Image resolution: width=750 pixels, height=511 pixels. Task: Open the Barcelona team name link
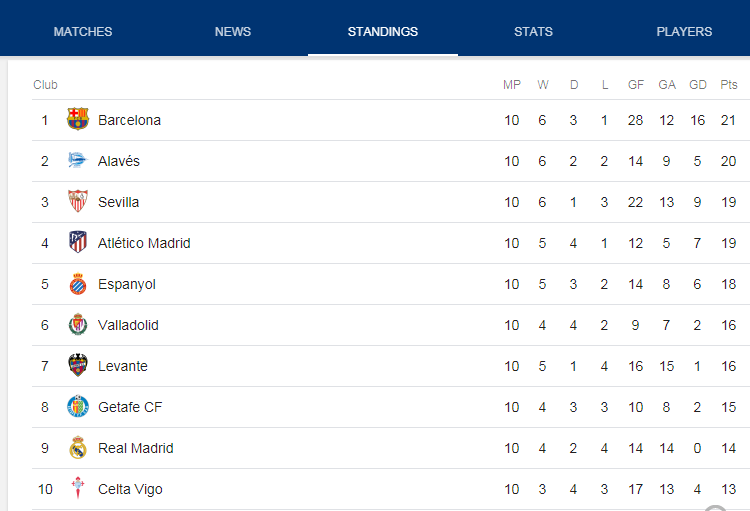tap(129, 120)
